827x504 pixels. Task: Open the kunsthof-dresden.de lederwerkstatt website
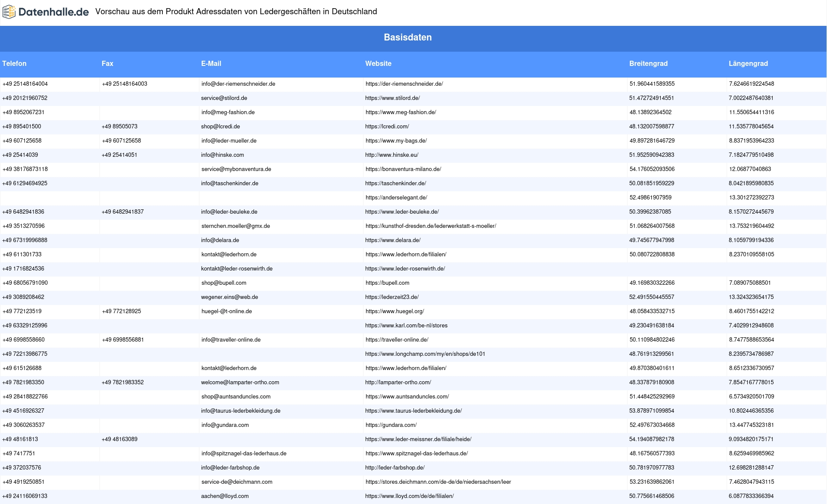click(x=431, y=226)
